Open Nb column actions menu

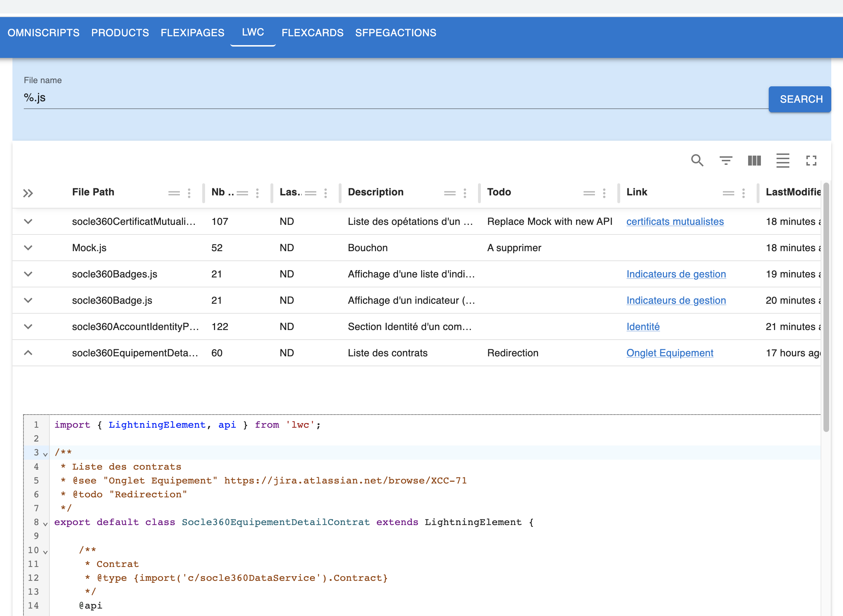(x=257, y=193)
